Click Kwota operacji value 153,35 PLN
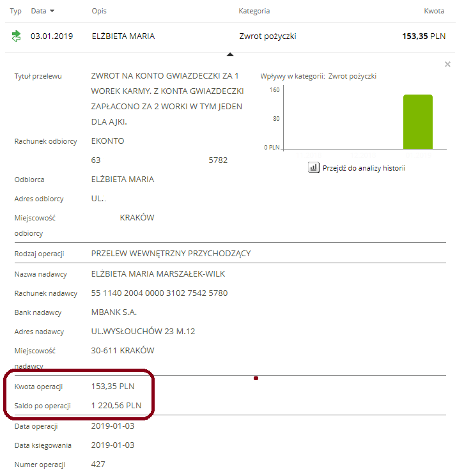Screen dimensions: 464x476 point(112,387)
